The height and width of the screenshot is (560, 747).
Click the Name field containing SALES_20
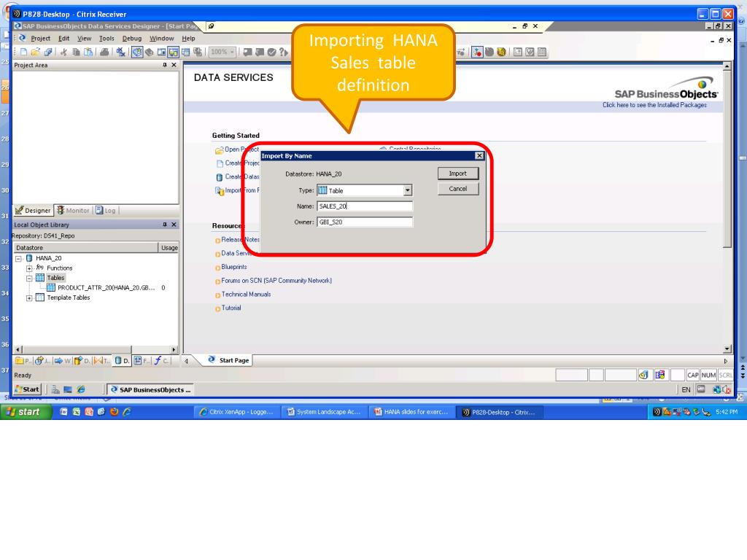pos(365,206)
